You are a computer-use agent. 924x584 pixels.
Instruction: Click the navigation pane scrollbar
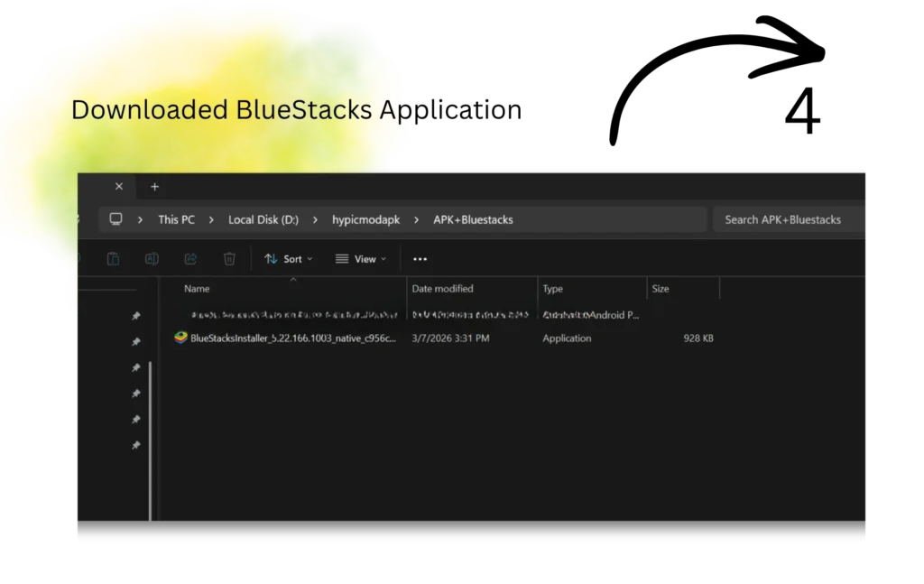pos(151,440)
